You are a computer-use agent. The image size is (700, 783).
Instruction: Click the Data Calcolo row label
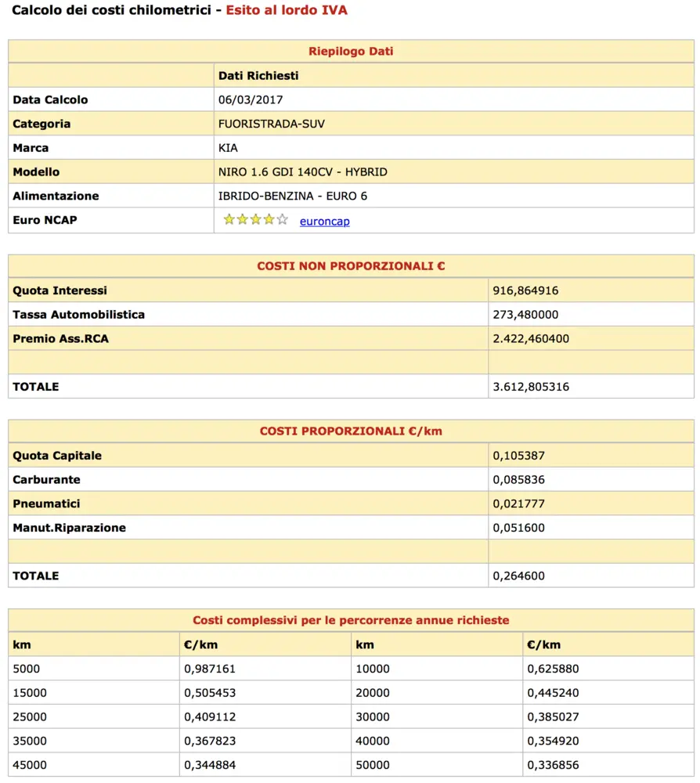click(x=50, y=100)
